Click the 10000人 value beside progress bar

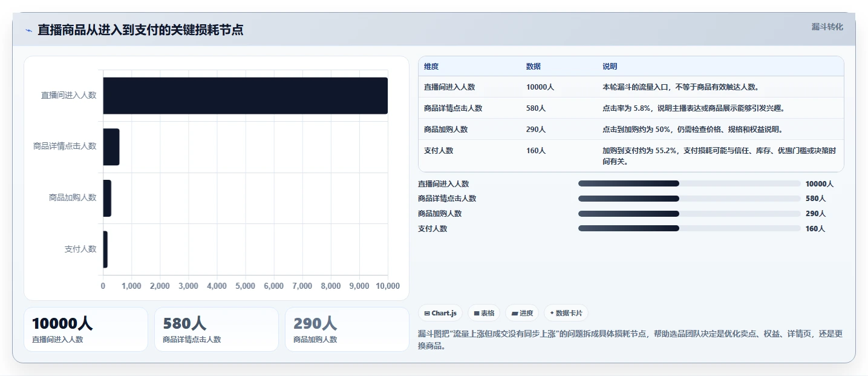[x=820, y=184]
